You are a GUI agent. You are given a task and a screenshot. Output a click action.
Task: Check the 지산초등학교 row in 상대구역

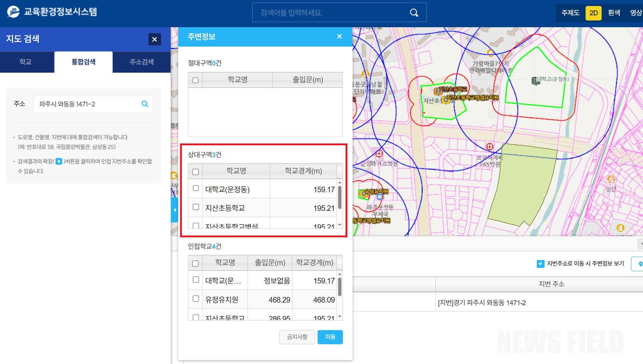(x=196, y=207)
